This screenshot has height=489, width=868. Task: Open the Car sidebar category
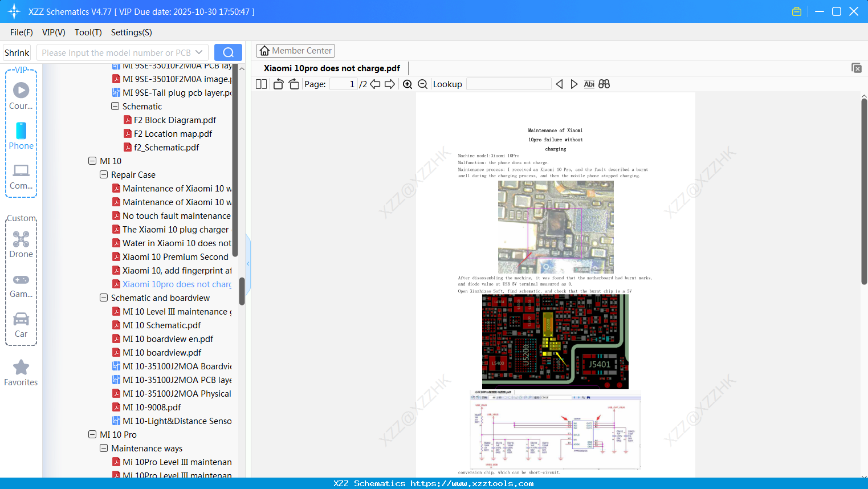21,325
